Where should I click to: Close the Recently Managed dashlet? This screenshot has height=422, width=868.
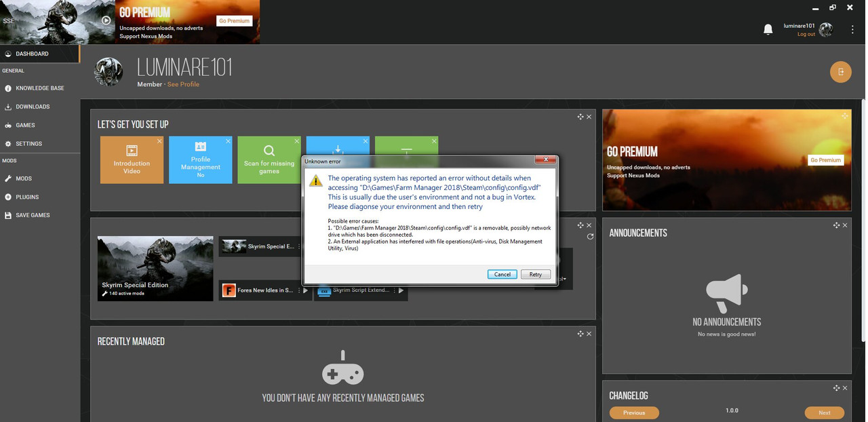pyautogui.click(x=589, y=334)
